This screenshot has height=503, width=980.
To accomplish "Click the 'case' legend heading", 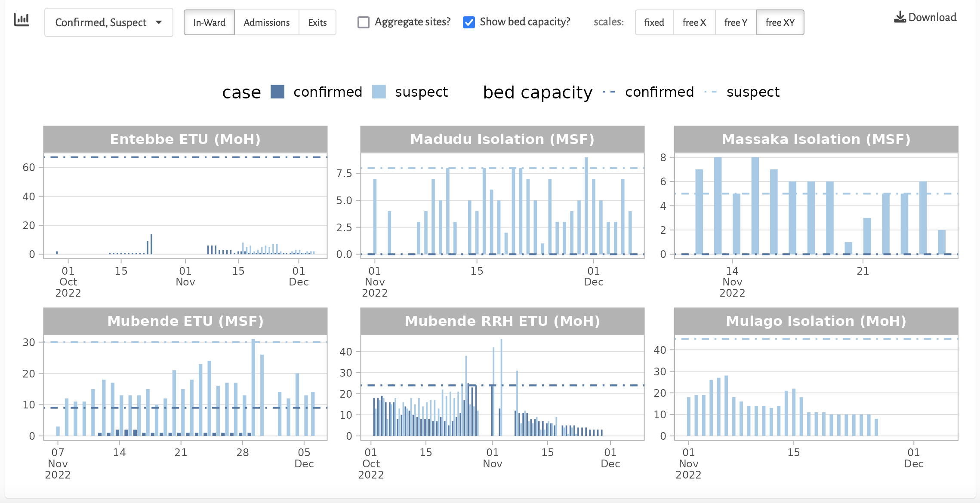I will (x=241, y=92).
